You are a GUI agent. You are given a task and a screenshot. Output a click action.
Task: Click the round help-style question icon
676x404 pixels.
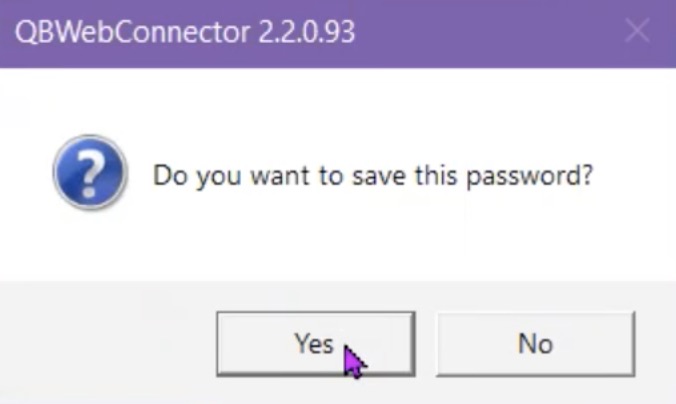(x=90, y=173)
